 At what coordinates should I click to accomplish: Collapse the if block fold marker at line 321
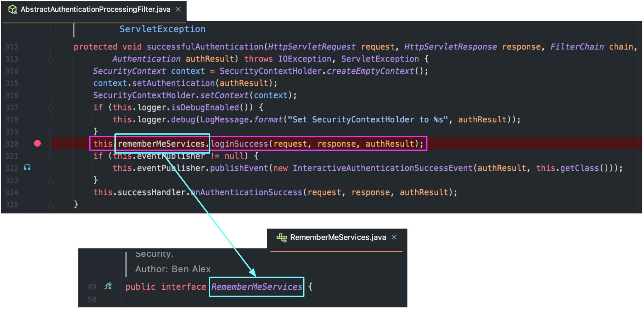point(51,156)
